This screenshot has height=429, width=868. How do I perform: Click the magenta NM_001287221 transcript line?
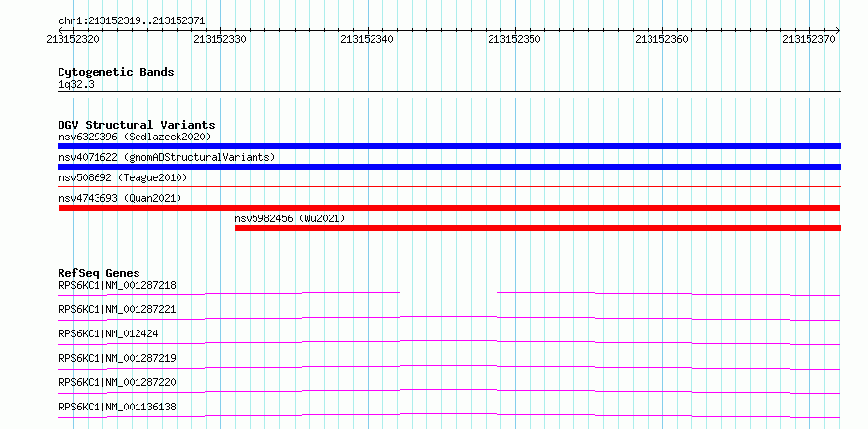pos(449,318)
